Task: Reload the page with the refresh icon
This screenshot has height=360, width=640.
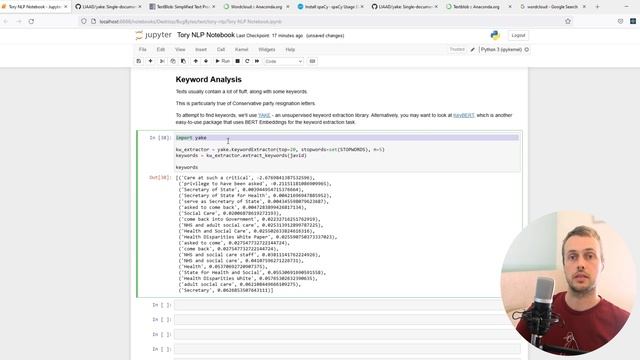Action: point(31,21)
